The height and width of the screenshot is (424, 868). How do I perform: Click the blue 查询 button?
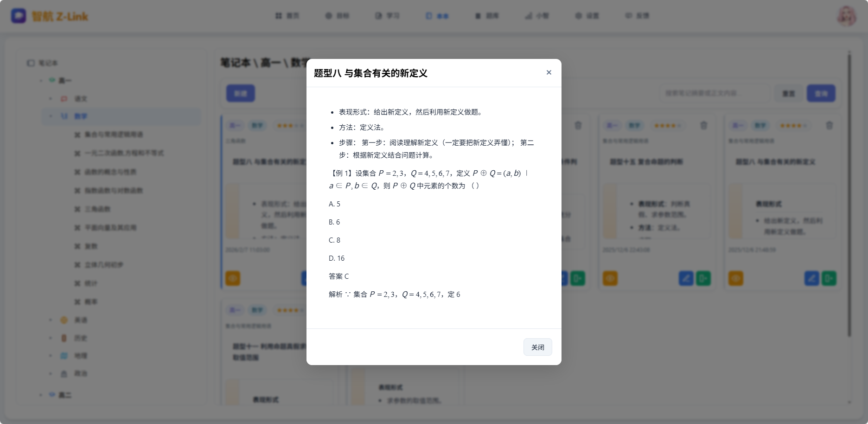click(821, 93)
